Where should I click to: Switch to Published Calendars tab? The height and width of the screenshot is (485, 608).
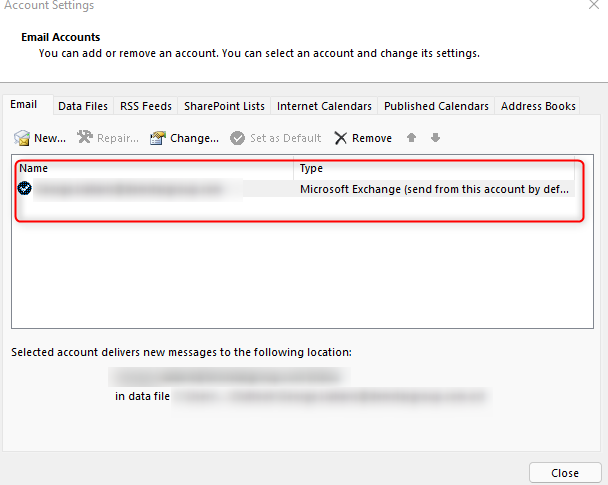click(436, 106)
